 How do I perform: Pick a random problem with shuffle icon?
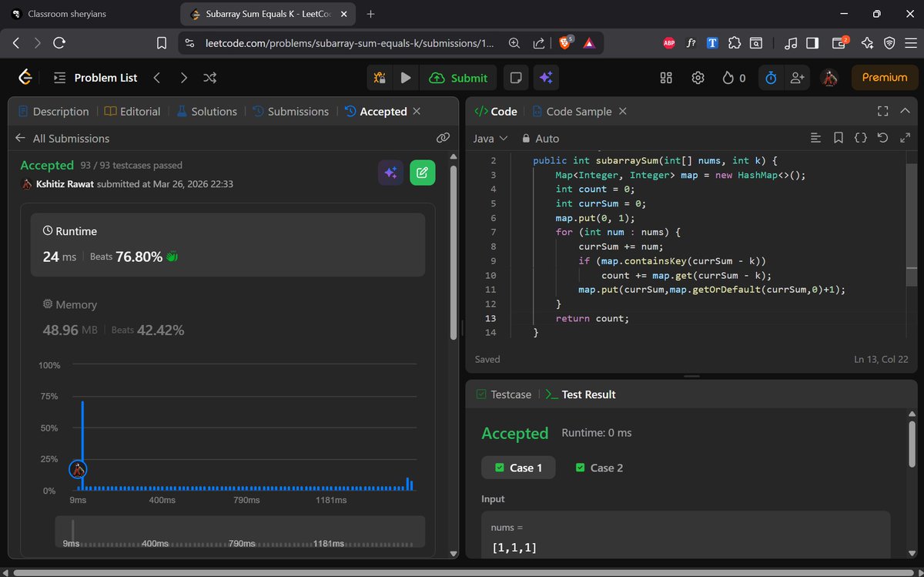[x=209, y=78]
